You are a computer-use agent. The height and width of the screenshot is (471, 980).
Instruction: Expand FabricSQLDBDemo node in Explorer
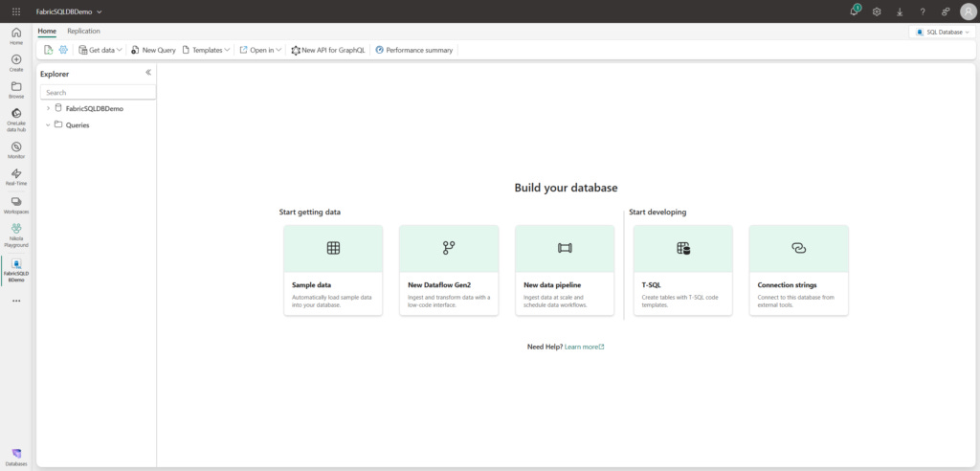point(48,108)
